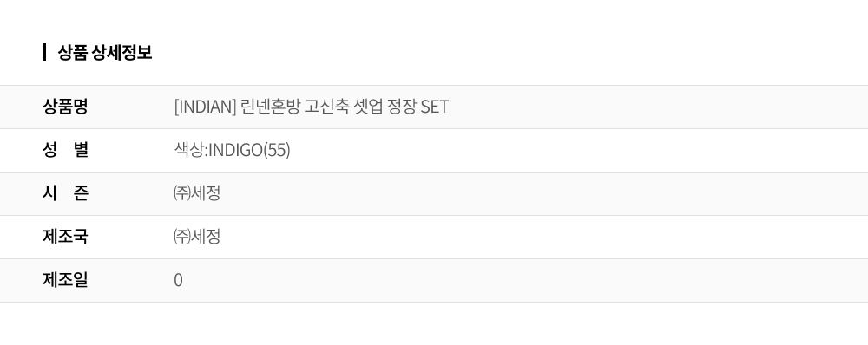
Task: Click the 0 value in 제조일 row
Action: (x=178, y=280)
